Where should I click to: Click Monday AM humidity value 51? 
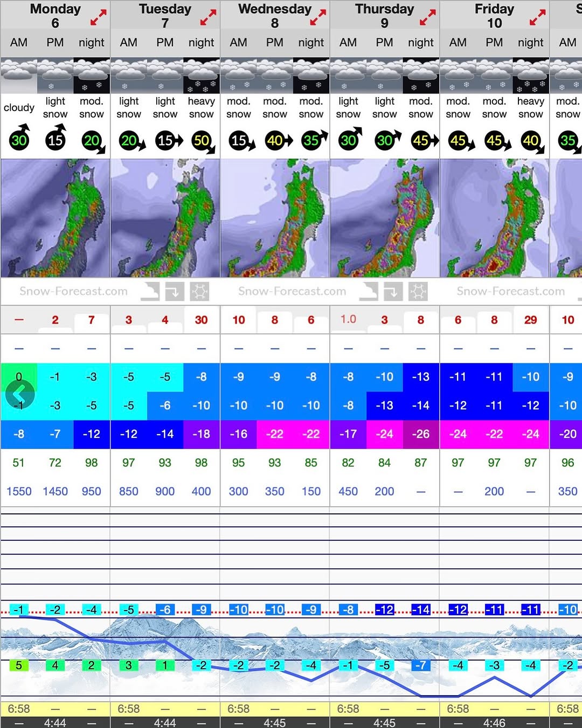tap(19, 463)
